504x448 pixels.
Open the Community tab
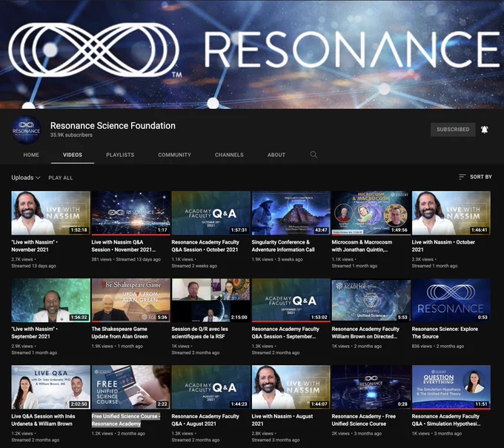point(174,155)
